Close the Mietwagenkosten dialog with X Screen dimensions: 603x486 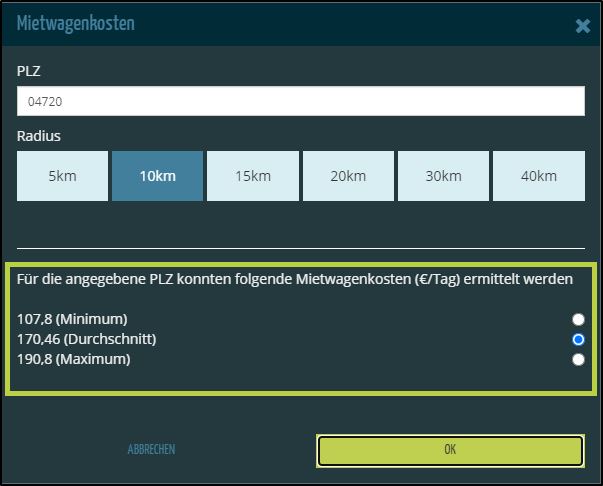(582, 26)
